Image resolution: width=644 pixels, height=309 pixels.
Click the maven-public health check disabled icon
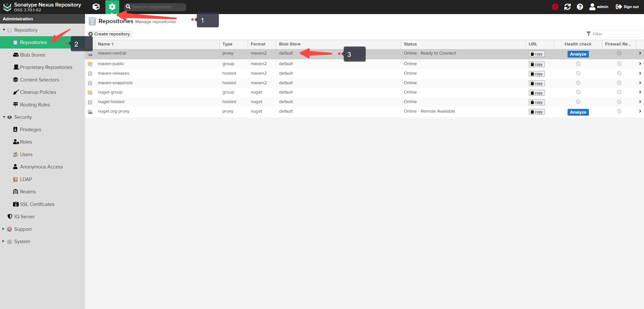coord(578,64)
